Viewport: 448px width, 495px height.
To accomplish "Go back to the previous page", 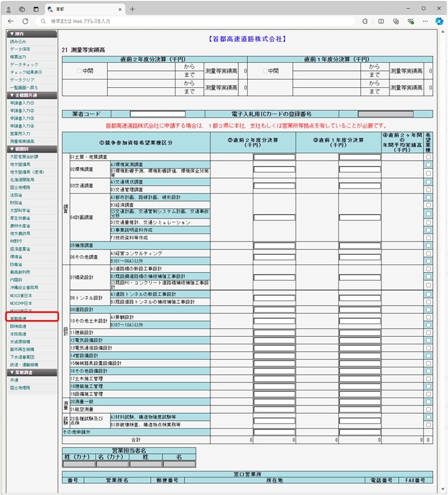I will (11, 21).
